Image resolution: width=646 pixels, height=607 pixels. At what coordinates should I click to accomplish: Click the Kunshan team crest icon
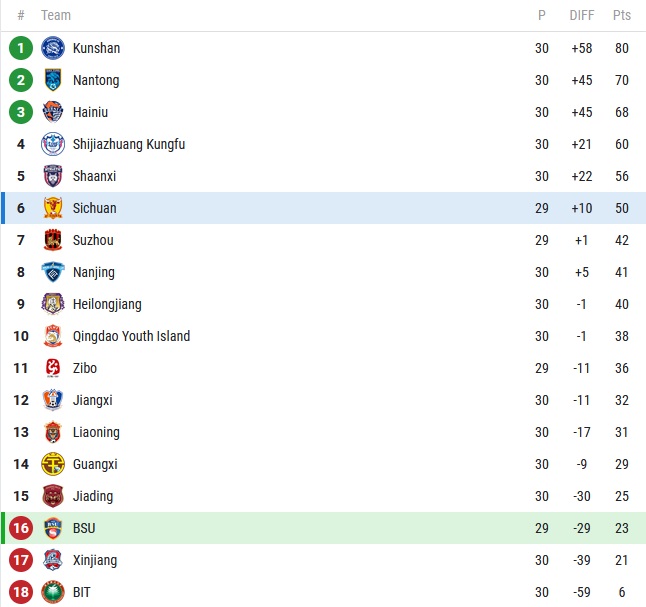pyautogui.click(x=53, y=48)
